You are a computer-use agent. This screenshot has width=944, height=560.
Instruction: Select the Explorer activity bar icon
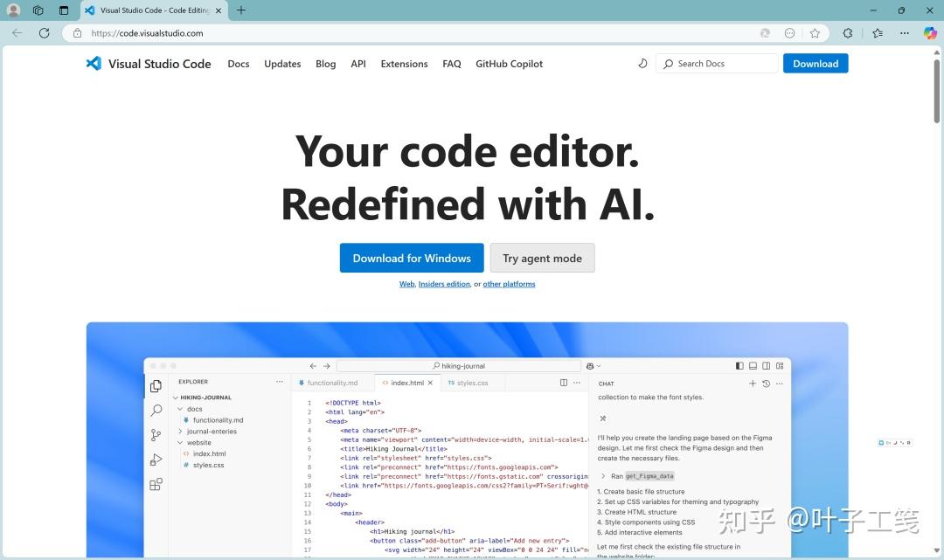pyautogui.click(x=156, y=386)
